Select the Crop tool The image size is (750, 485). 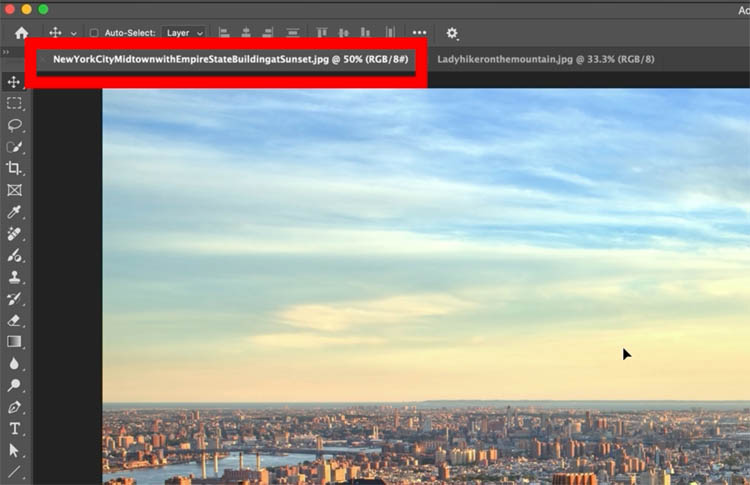point(14,168)
